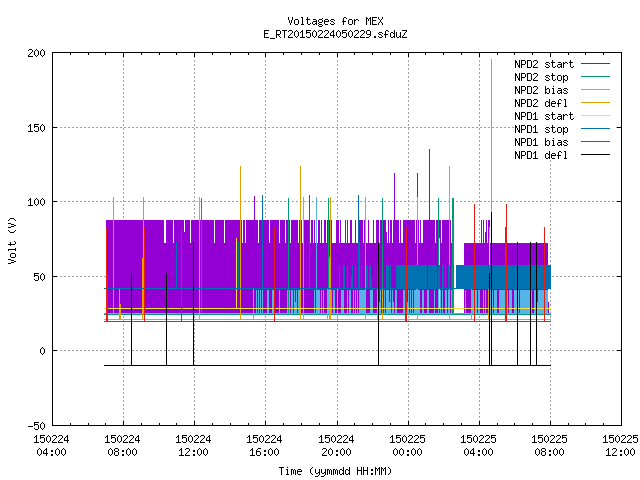The height and width of the screenshot is (480, 640).
Task: Click the 'Time (yymmdd HH:MM)' x-axis label
Action: (335, 471)
